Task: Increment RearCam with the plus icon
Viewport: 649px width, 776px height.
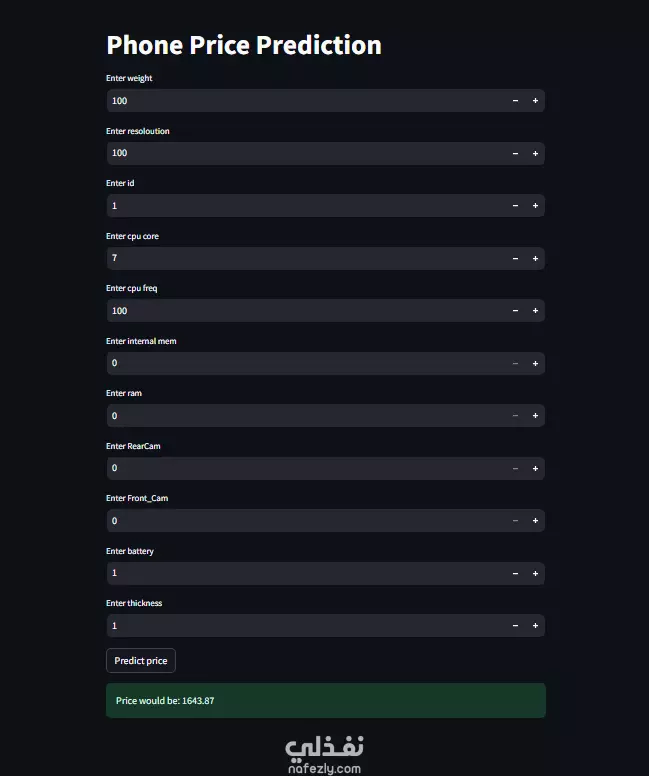Action: click(535, 468)
